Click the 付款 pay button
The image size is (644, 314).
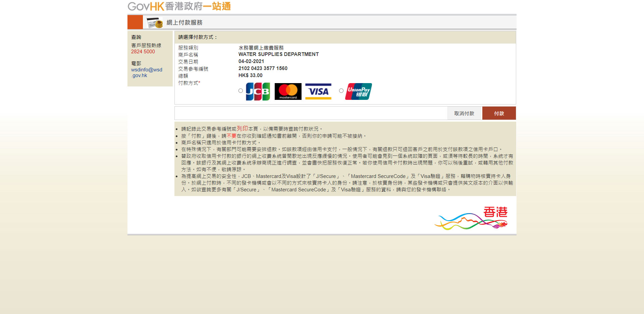point(499,113)
